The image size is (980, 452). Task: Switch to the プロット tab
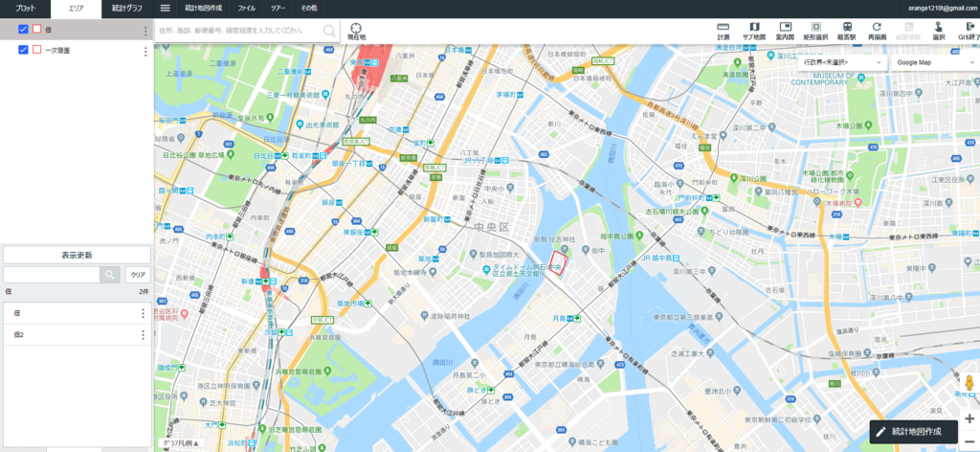click(x=25, y=9)
